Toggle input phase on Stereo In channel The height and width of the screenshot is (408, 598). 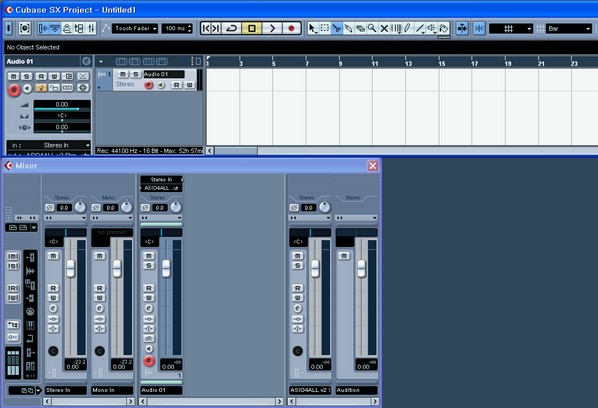[50, 207]
